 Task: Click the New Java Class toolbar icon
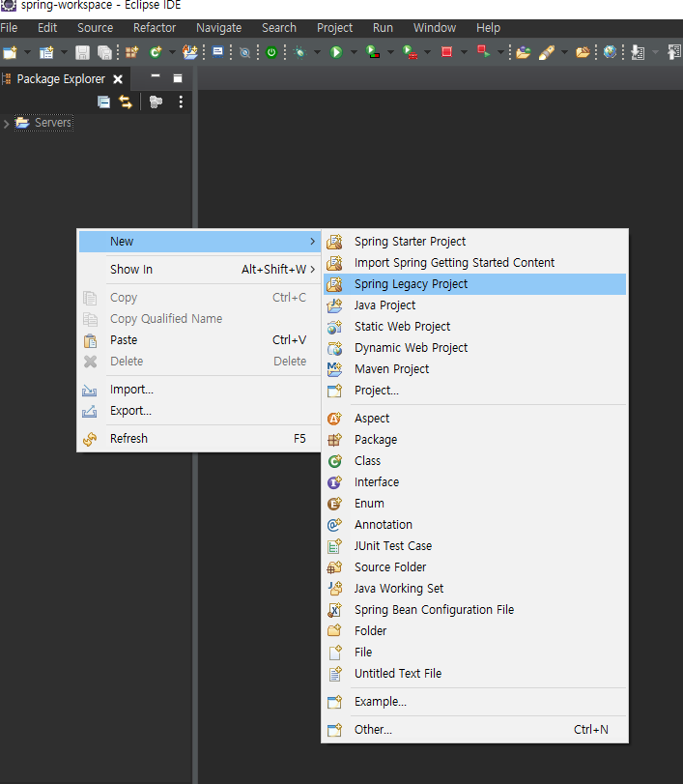pos(156,52)
